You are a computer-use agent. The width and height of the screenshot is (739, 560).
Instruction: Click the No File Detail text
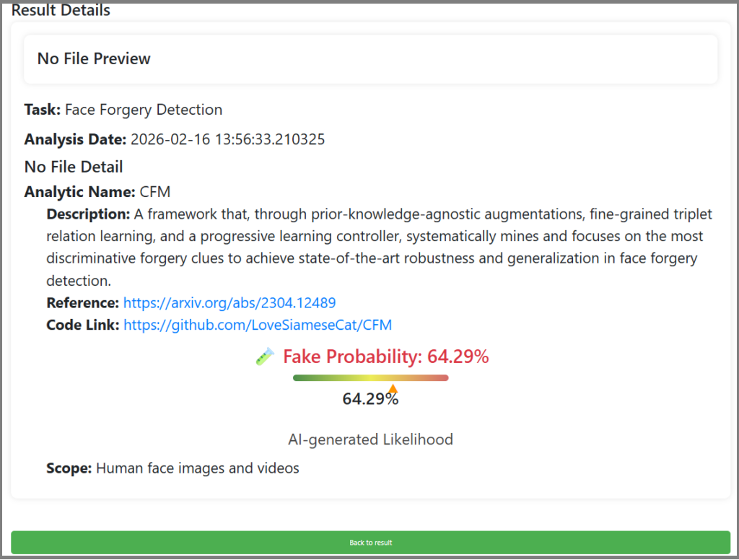pyautogui.click(x=74, y=167)
